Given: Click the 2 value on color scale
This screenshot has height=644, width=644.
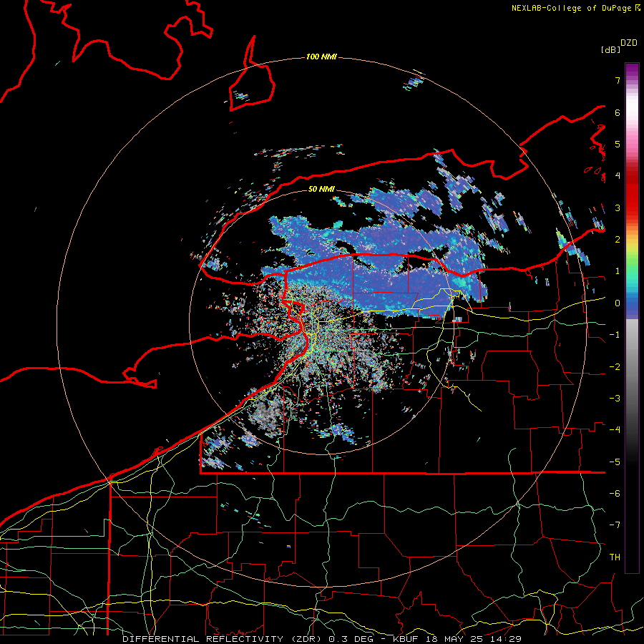Looking at the screenshot, I should point(618,240).
